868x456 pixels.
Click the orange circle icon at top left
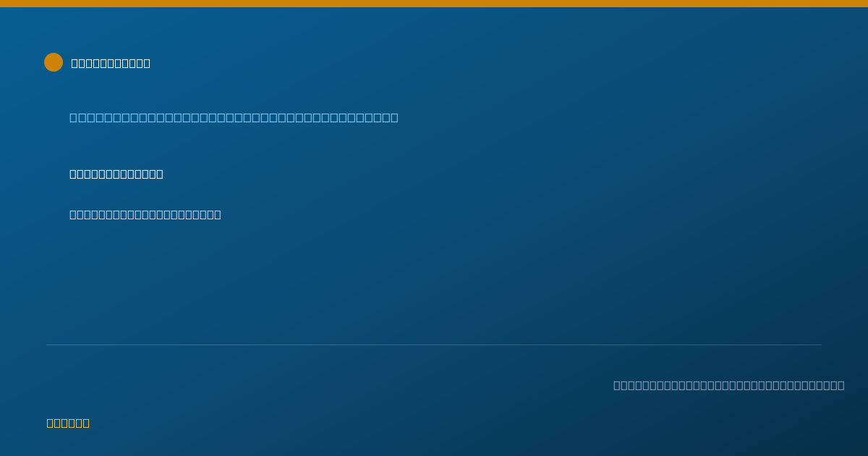pos(54,62)
